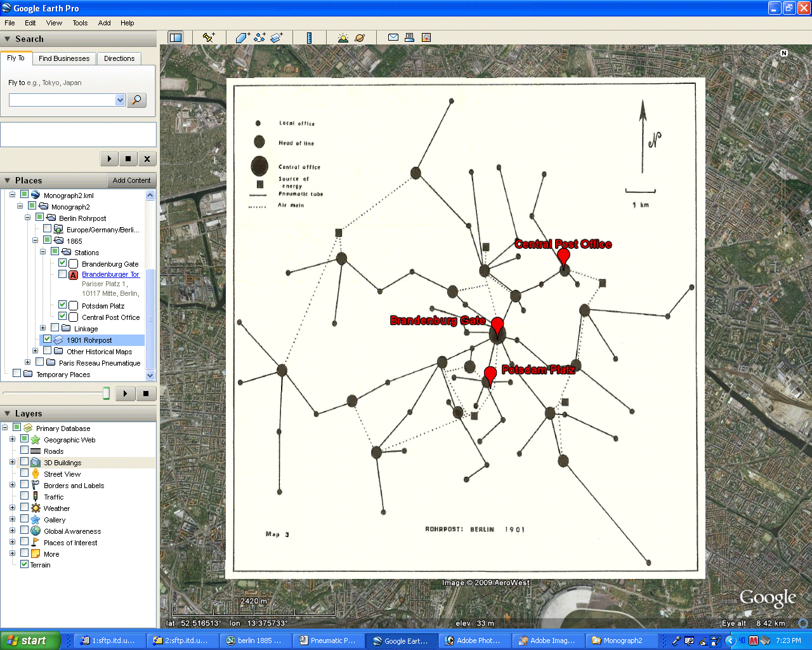Image resolution: width=812 pixels, height=650 pixels.
Task: Clear search results with X button
Action: [147, 159]
